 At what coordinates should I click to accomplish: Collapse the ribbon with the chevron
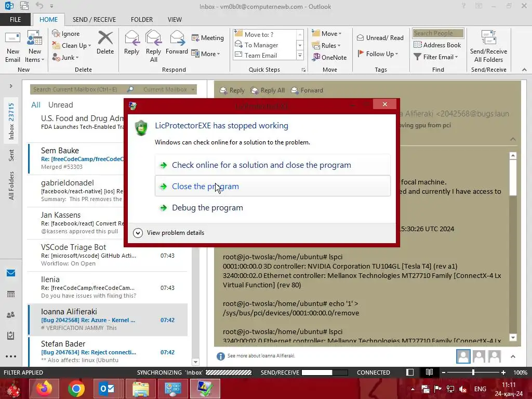click(x=524, y=70)
